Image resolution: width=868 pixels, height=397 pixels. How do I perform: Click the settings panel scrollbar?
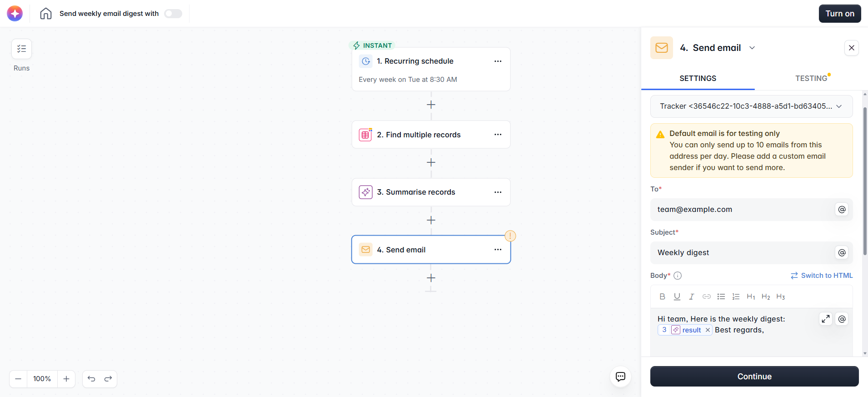tap(865, 181)
